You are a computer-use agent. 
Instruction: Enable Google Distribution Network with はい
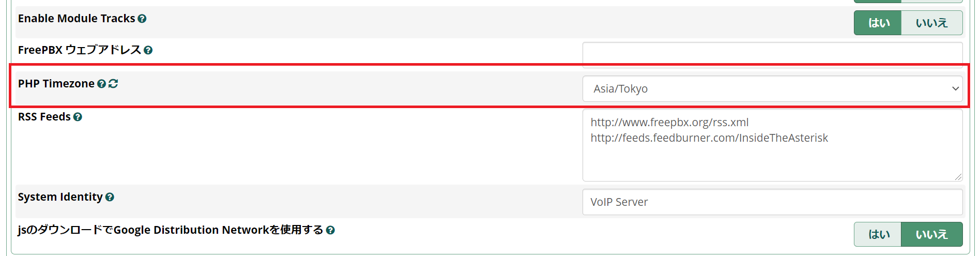(x=878, y=234)
